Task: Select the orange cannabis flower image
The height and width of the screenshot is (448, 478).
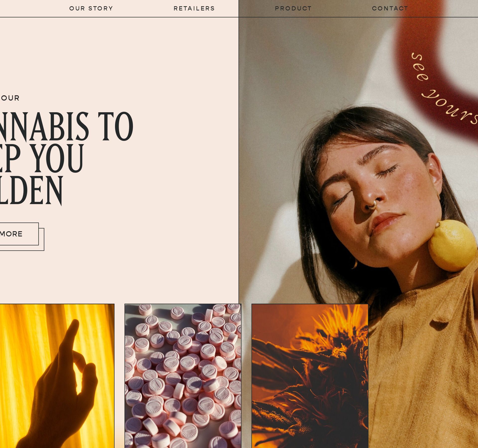Action: (310, 376)
